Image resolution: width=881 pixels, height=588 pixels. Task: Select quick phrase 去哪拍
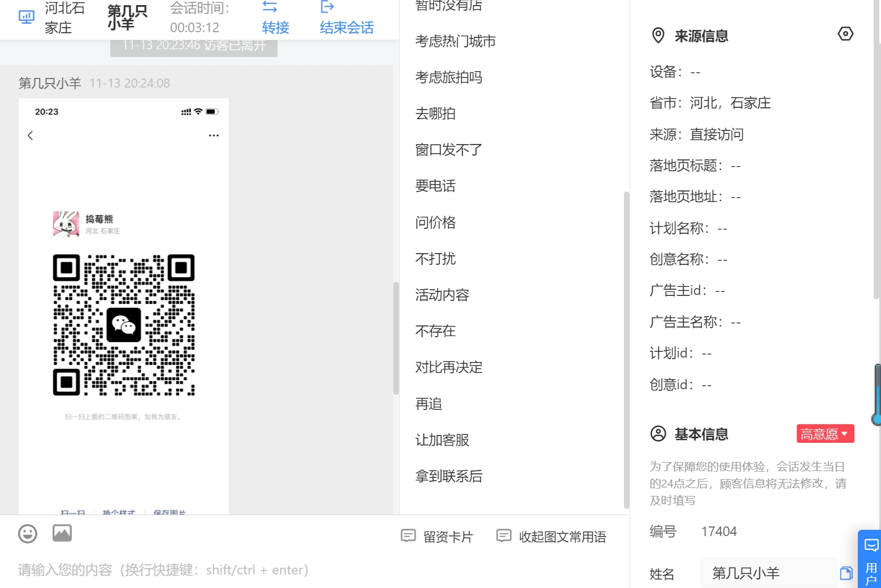pyautogui.click(x=435, y=114)
